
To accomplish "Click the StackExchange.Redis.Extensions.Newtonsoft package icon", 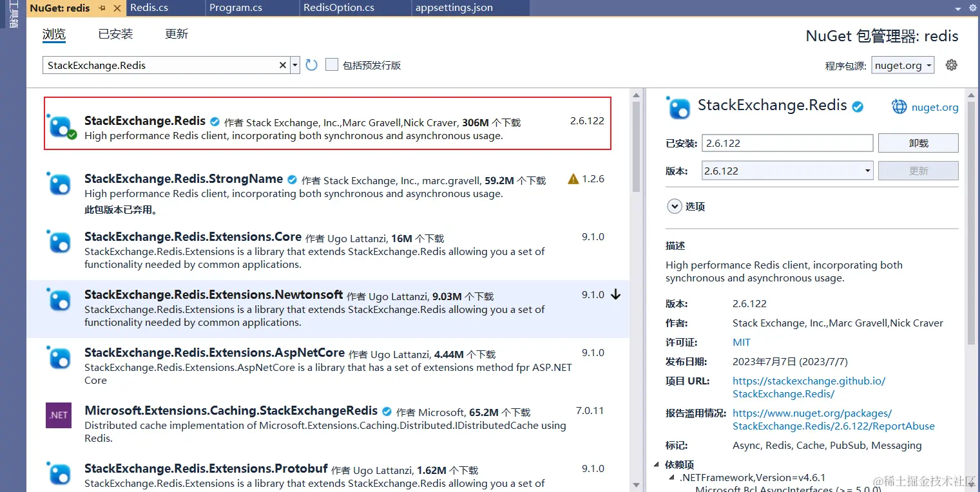I will point(59,299).
